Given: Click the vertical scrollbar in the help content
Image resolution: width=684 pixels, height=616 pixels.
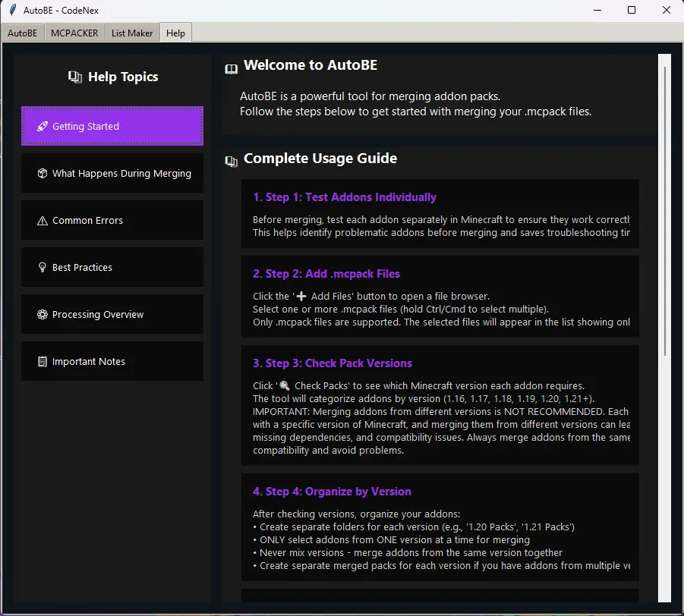Looking at the screenshot, I should 665,212.
